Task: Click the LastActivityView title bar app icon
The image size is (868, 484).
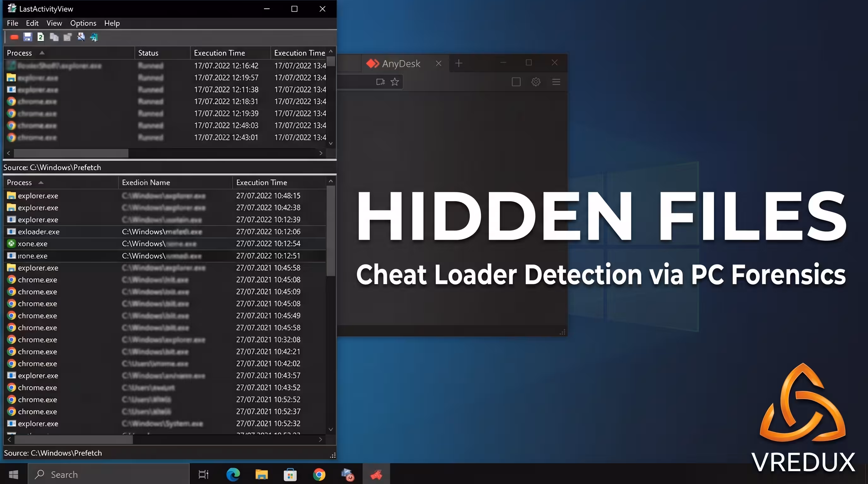Action: (12, 9)
